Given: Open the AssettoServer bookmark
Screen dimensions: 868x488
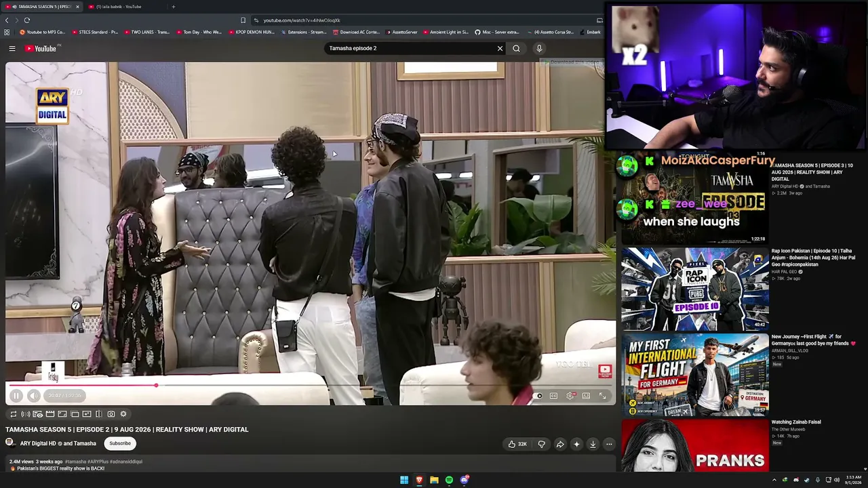Looking at the screenshot, I should click(401, 32).
